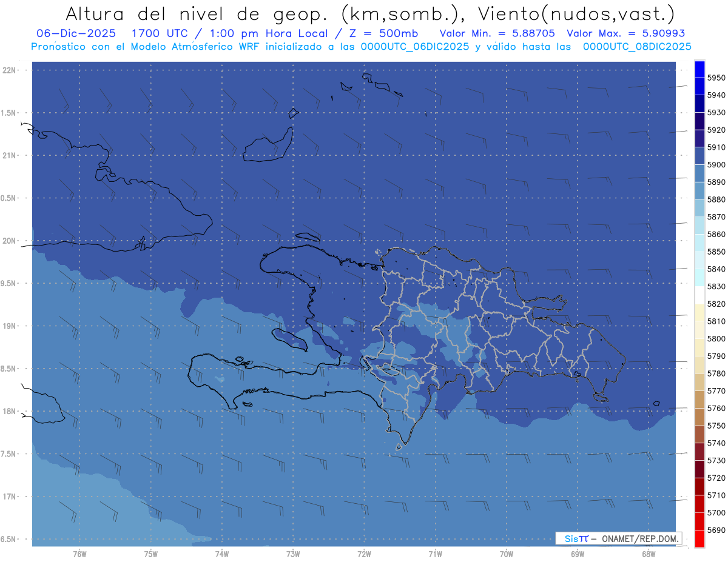Click the latitude axis label '19N'
The height and width of the screenshot is (562, 728).
pyautogui.click(x=9, y=326)
